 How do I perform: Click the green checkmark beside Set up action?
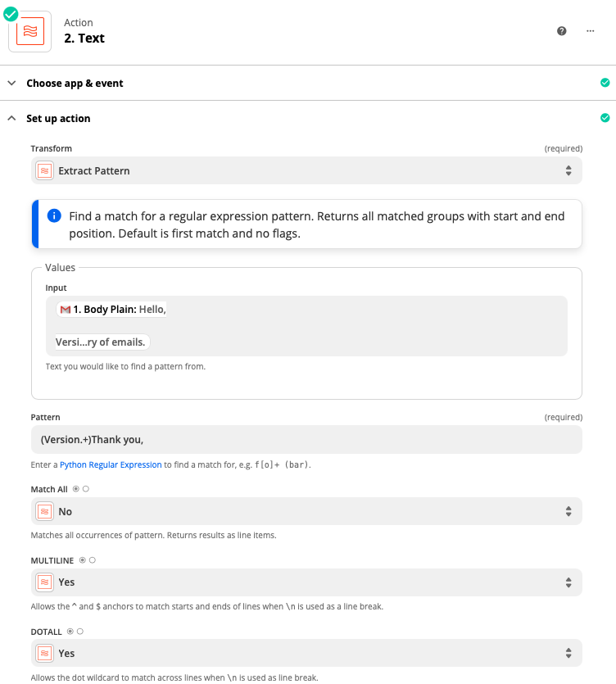coord(605,118)
